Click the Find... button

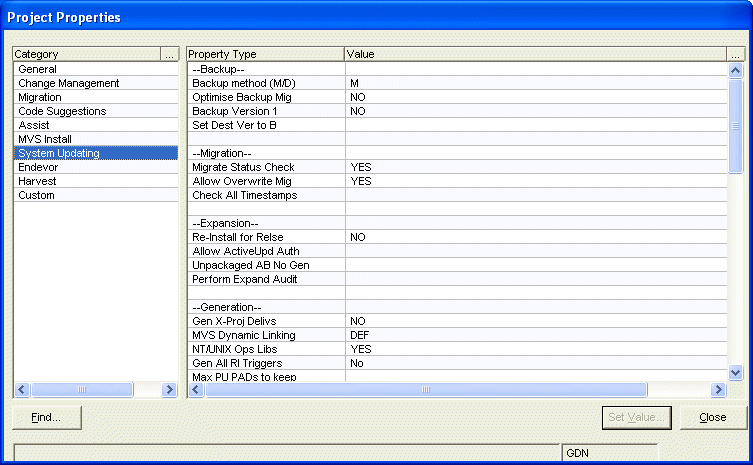pos(47,417)
